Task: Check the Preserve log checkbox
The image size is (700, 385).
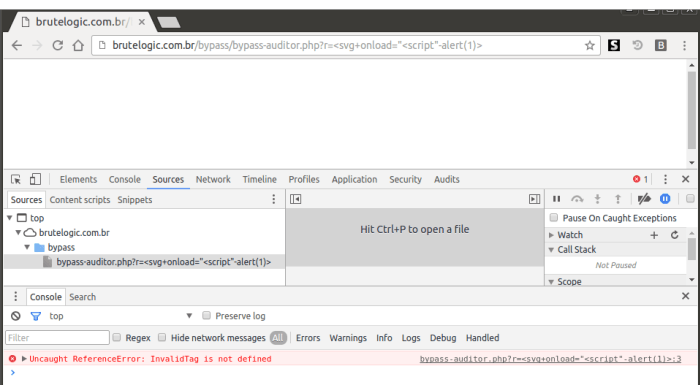Action: (206, 315)
